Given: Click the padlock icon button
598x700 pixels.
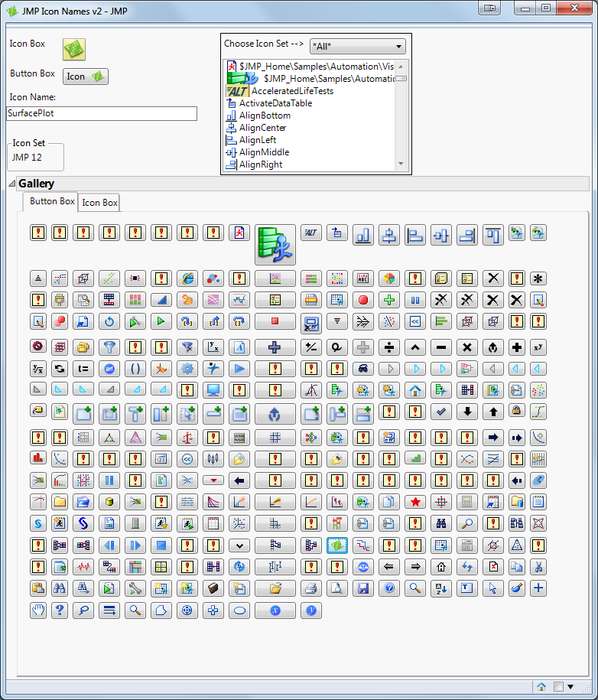Looking at the screenshot, I should pos(517,411).
